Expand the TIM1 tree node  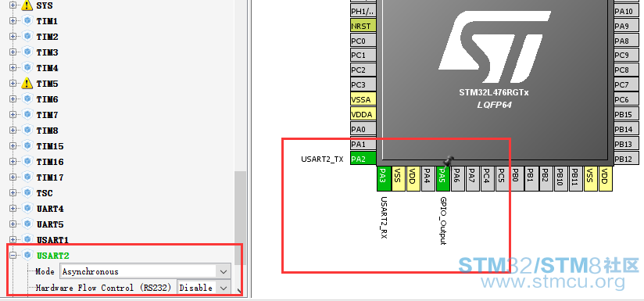click(x=13, y=21)
